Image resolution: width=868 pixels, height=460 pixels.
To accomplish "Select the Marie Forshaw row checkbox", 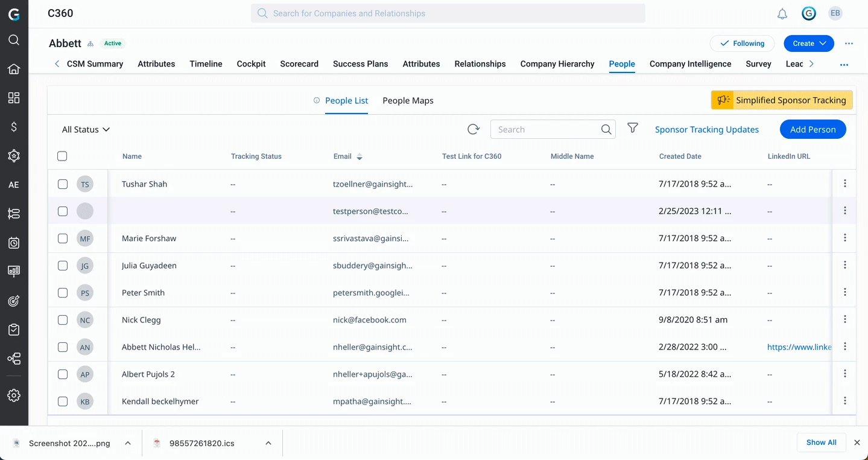I will tap(63, 238).
